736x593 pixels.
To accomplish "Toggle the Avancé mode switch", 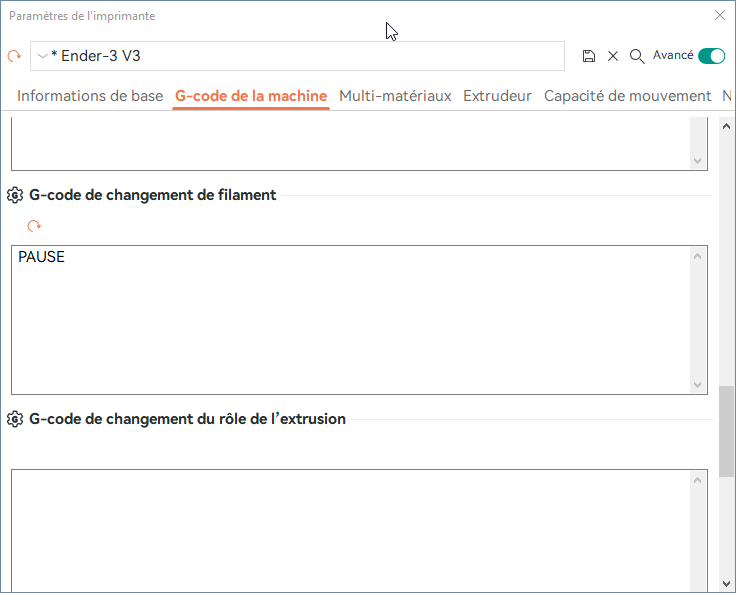I will point(712,56).
